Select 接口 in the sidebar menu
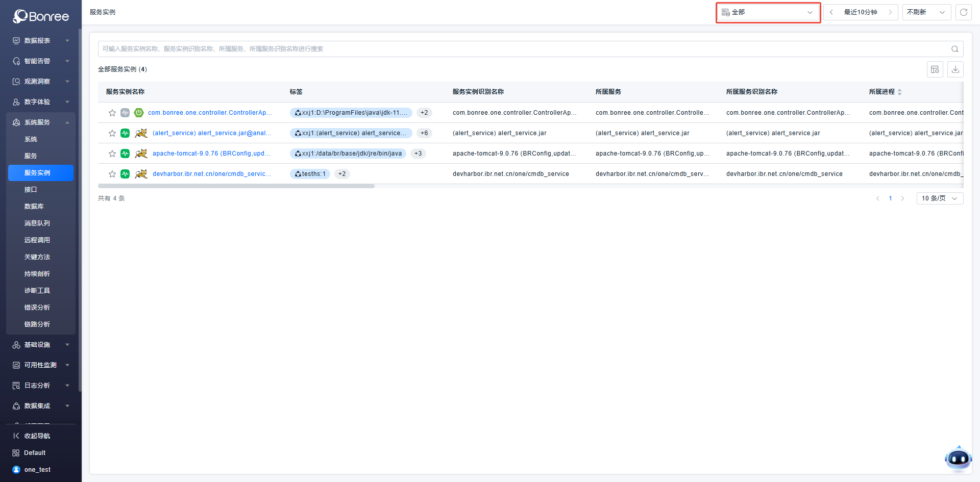Viewport: 980px width, 482px height. (x=31, y=190)
